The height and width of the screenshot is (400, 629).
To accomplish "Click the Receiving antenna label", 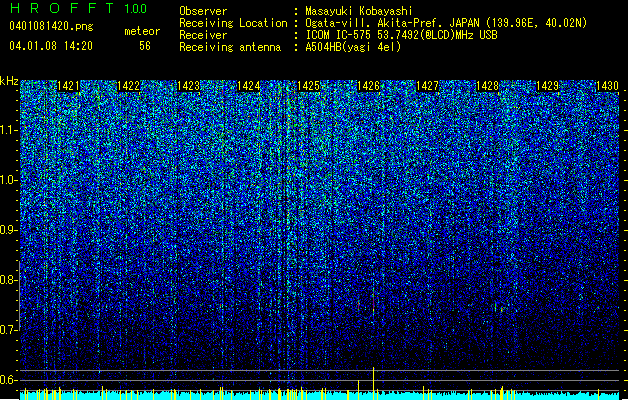I will pyautogui.click(x=230, y=47).
